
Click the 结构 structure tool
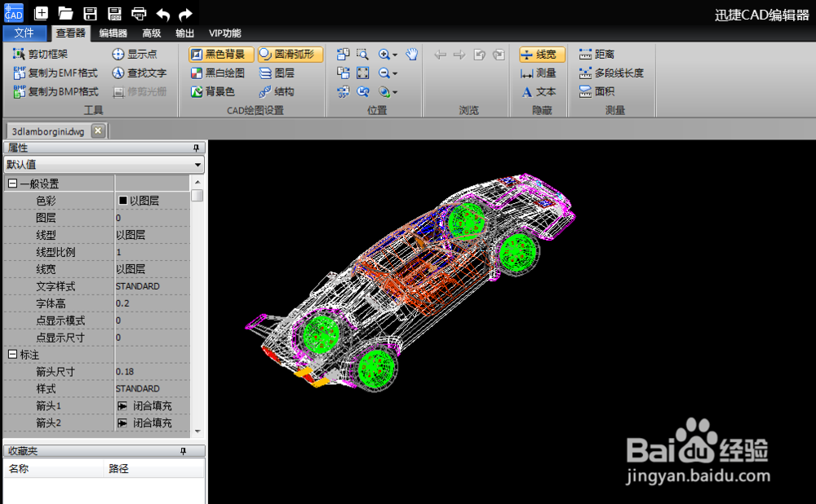(286, 91)
